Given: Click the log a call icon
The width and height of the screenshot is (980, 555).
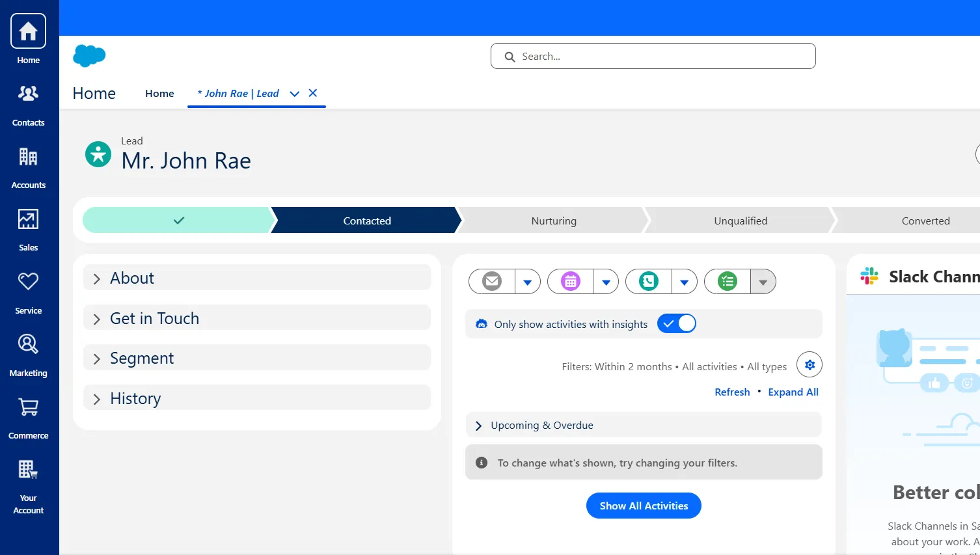Looking at the screenshot, I should tap(649, 281).
